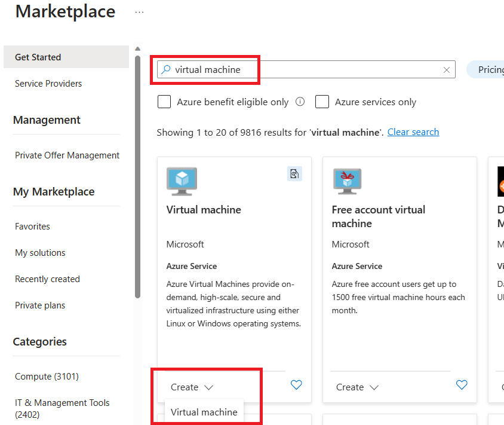Enable the Azure benefit eligible only checkbox
Viewport: 504px width, 425px height.
coord(164,102)
